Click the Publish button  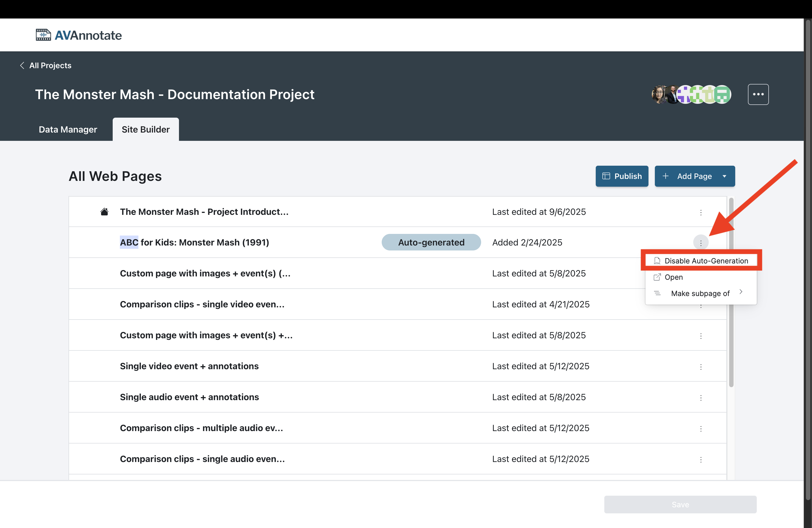(x=622, y=176)
